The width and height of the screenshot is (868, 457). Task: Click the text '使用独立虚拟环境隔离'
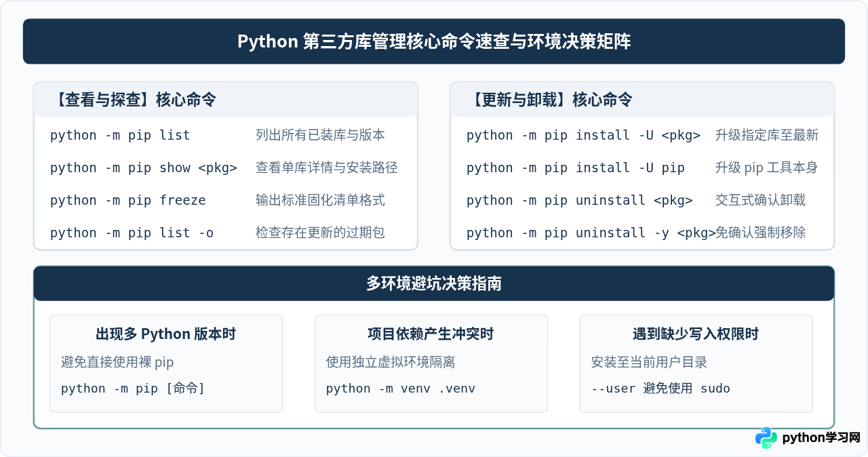[x=391, y=362]
